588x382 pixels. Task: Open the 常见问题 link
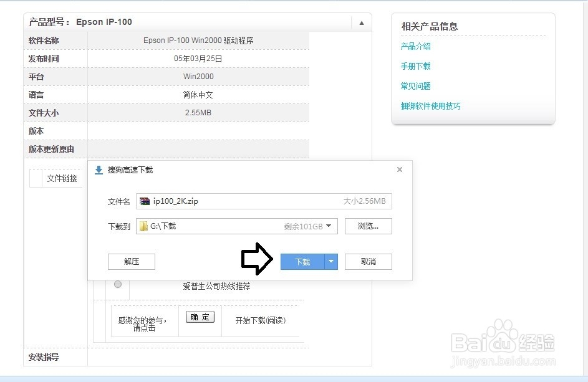(x=415, y=86)
